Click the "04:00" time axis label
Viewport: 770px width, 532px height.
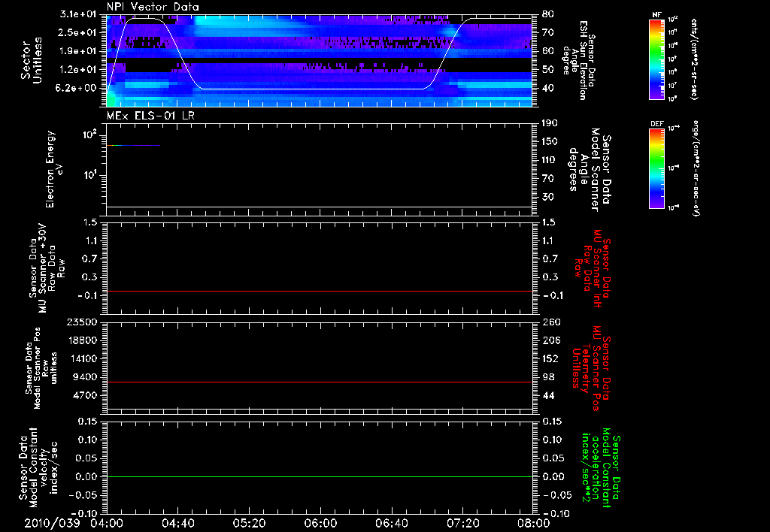coord(107,523)
